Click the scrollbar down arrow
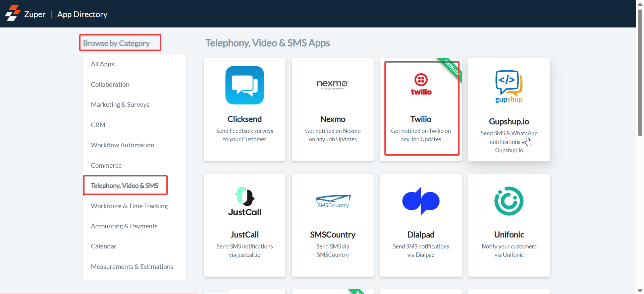The width and height of the screenshot is (644, 294). [x=640, y=290]
